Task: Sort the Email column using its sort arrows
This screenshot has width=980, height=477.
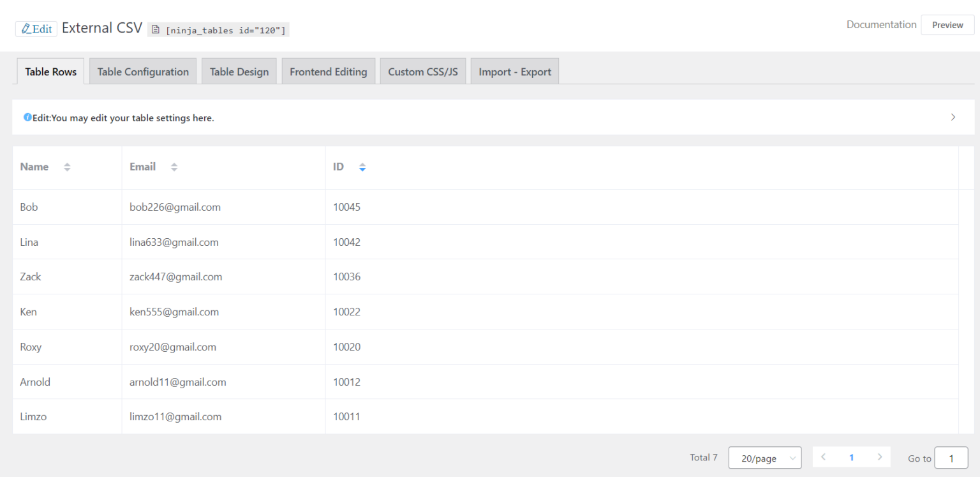Action: 174,167
